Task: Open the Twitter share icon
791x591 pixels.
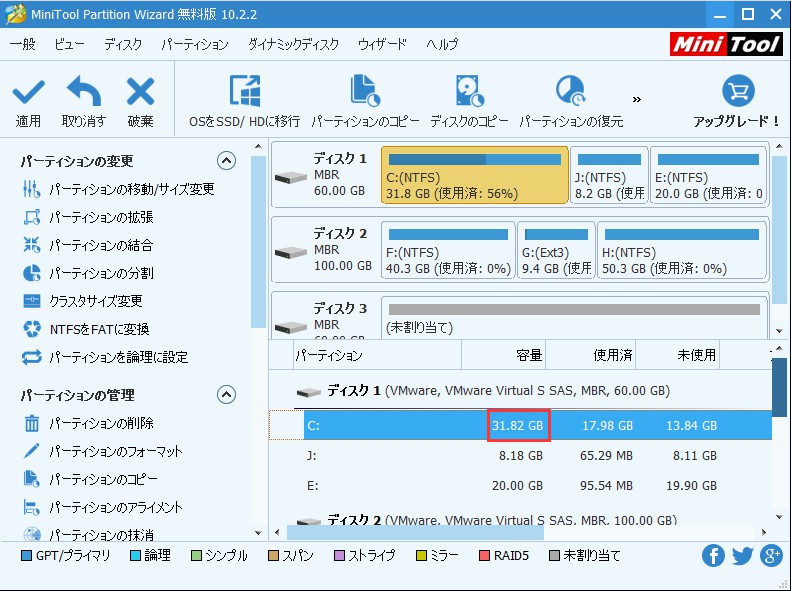Action: point(742,556)
